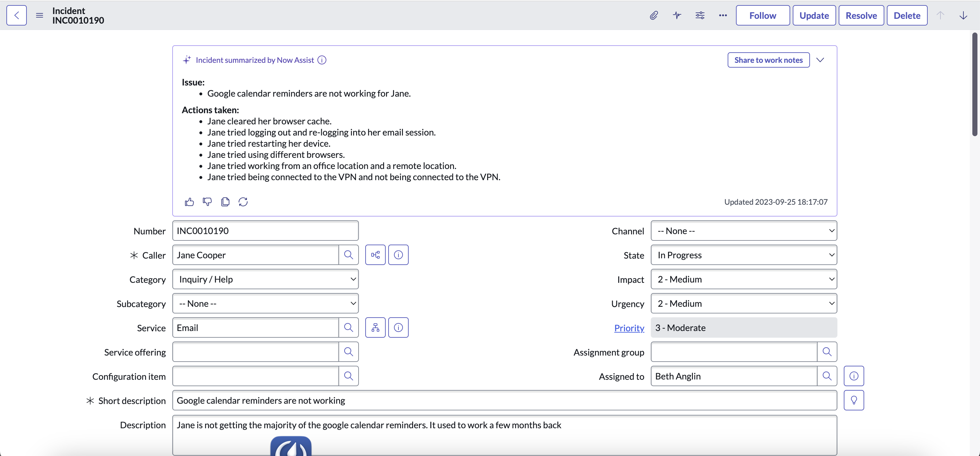The image size is (980, 456).
Task: Collapse the Now Assist summary card
Action: tap(820, 60)
